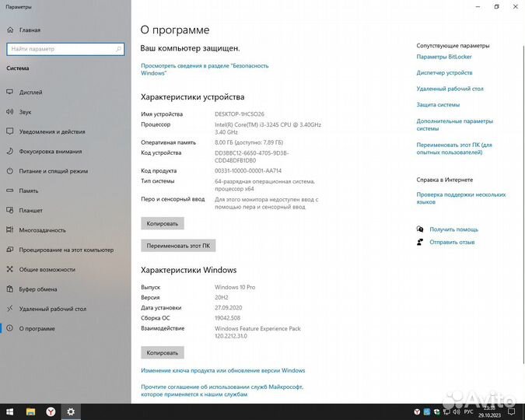Viewport: 525px width, 420px height.
Task: Click the Получить помощь link
Action: [x=453, y=229]
